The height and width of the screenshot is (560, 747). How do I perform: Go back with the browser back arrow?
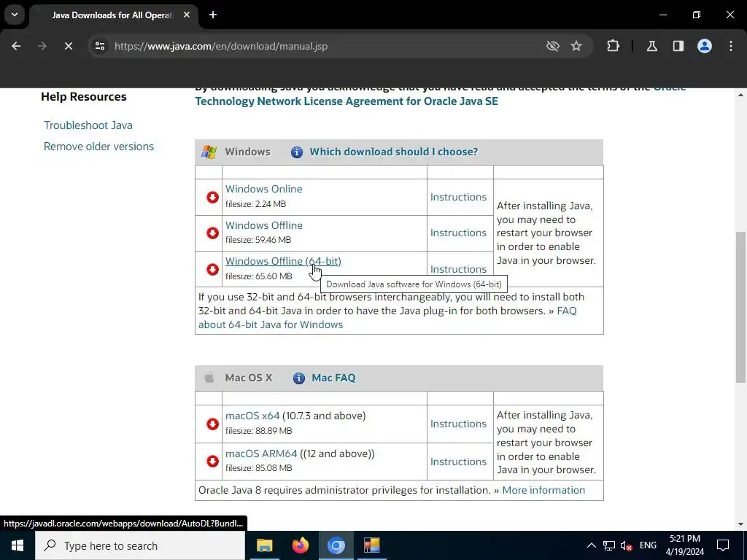(x=16, y=46)
